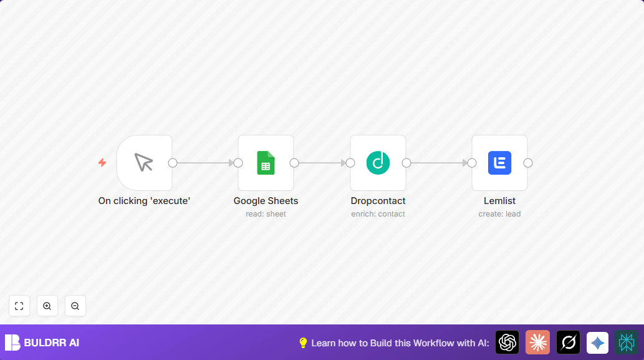Viewport: 644px width, 360px height.
Task: Click the 'create: lead' subtitle
Action: [x=499, y=214]
